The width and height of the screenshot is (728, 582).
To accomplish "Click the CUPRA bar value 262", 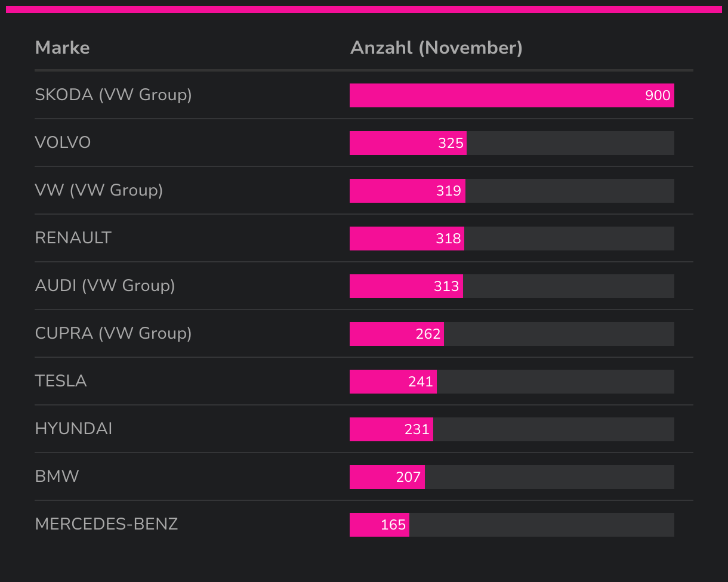I will pos(428,334).
